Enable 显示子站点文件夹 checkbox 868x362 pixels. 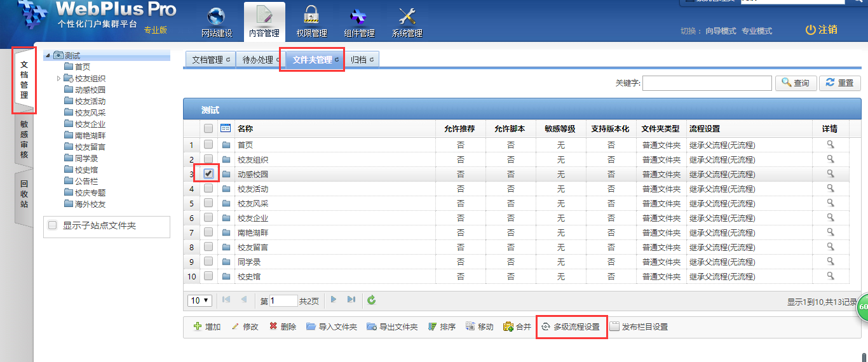[53, 225]
